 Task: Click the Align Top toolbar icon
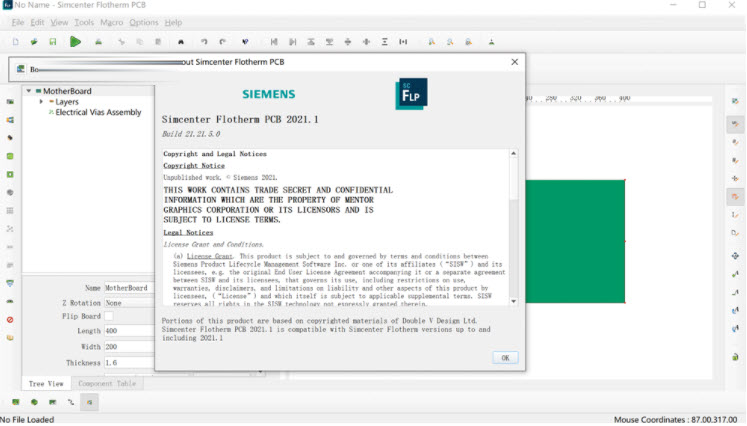311,42
